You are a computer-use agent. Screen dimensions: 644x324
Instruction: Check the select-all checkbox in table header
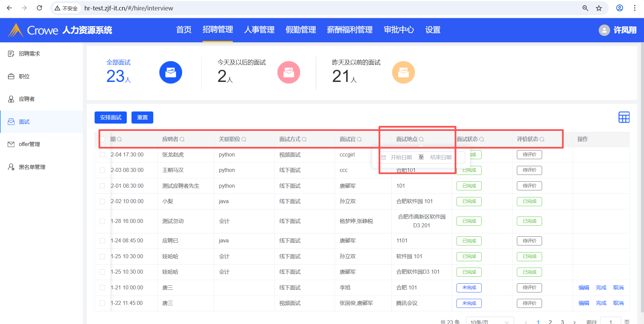tap(103, 139)
